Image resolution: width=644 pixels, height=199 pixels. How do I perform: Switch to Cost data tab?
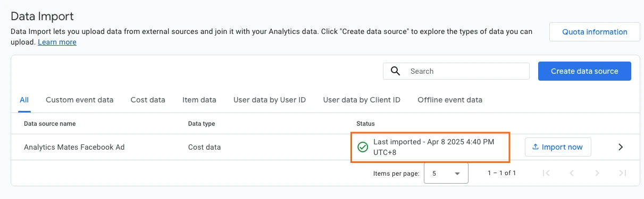148,100
